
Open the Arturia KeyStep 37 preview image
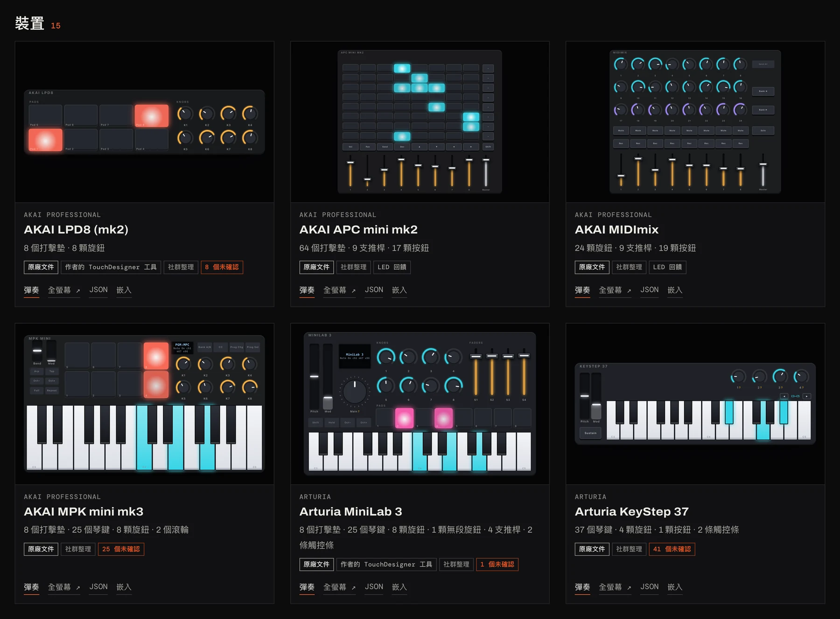[695, 404]
